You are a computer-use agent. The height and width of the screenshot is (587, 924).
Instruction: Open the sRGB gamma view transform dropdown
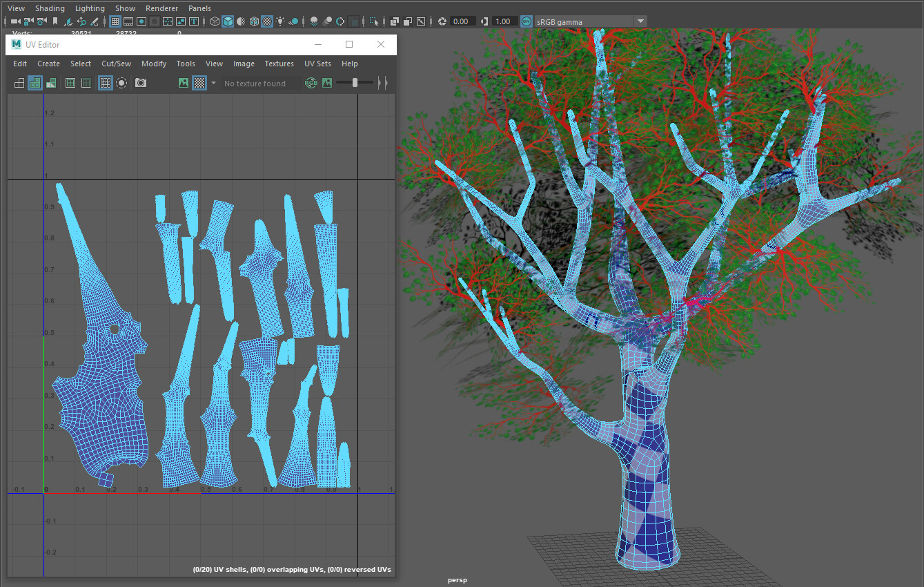pos(640,21)
